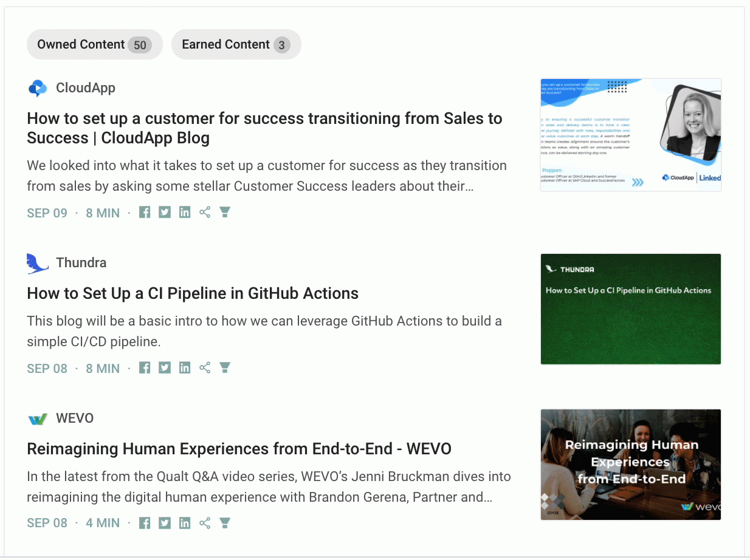Click the share icon for the Thundra article
This screenshot has width=750, height=560.
[205, 368]
